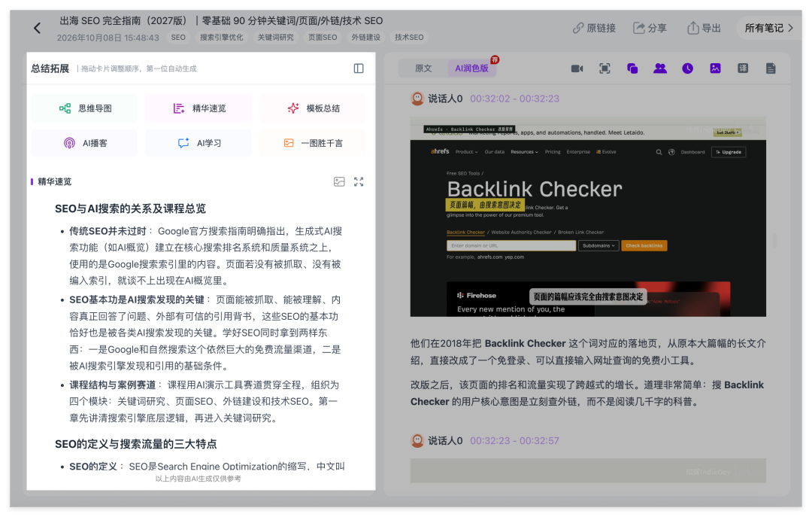Image resolution: width=812 pixels, height=517 pixels.
Task: Select the 外链建设 tag
Action: coord(366,38)
